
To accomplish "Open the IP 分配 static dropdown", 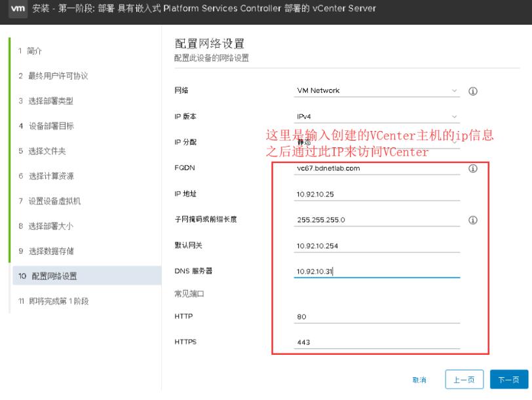I will click(x=377, y=142).
